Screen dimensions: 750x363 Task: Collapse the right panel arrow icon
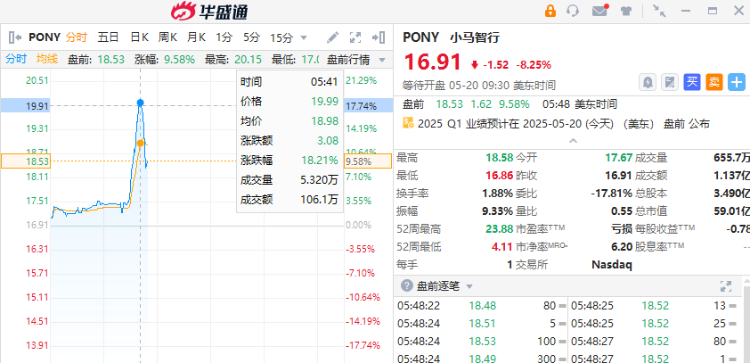(378, 37)
